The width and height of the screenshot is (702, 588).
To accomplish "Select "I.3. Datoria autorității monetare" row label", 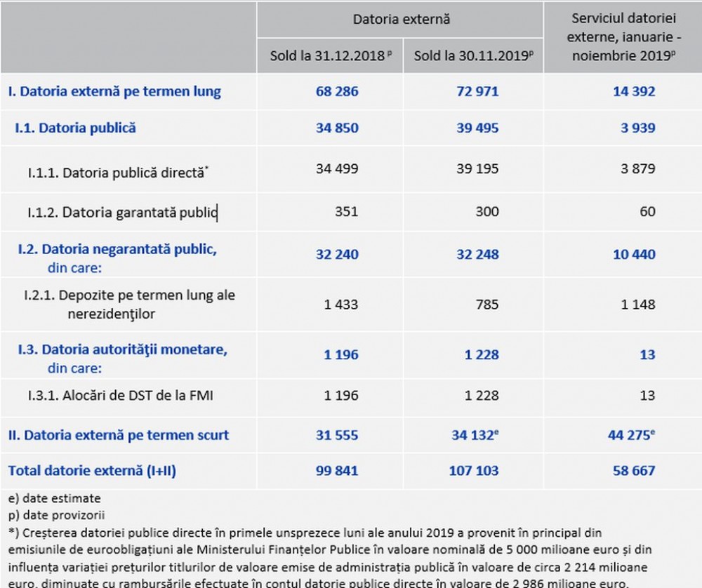I will [x=123, y=349].
